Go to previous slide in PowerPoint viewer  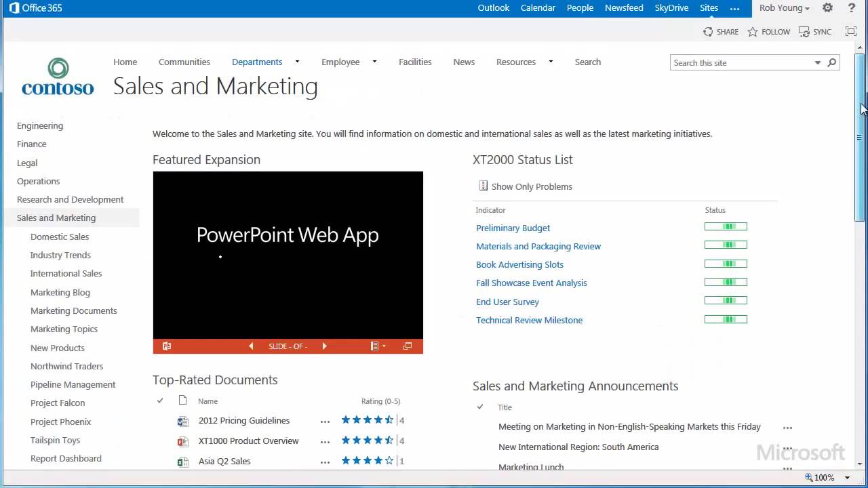tap(251, 346)
